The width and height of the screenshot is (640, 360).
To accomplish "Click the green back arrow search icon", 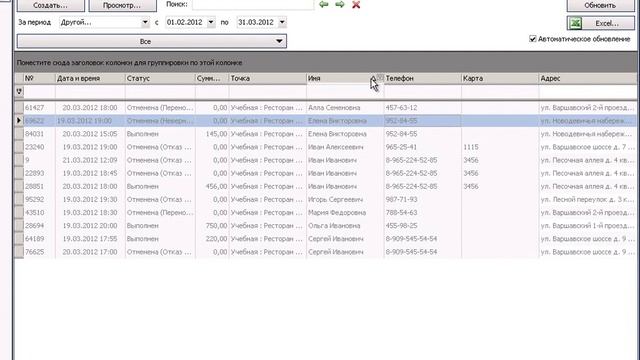I will 324,4.
